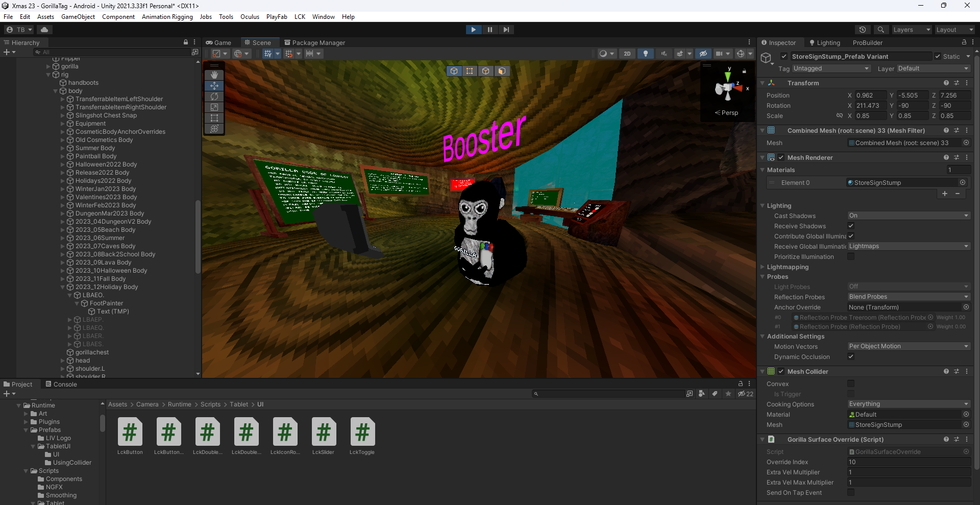980x505 pixels.
Task: Click the Scale constrain proportions link icon
Action: [840, 115]
